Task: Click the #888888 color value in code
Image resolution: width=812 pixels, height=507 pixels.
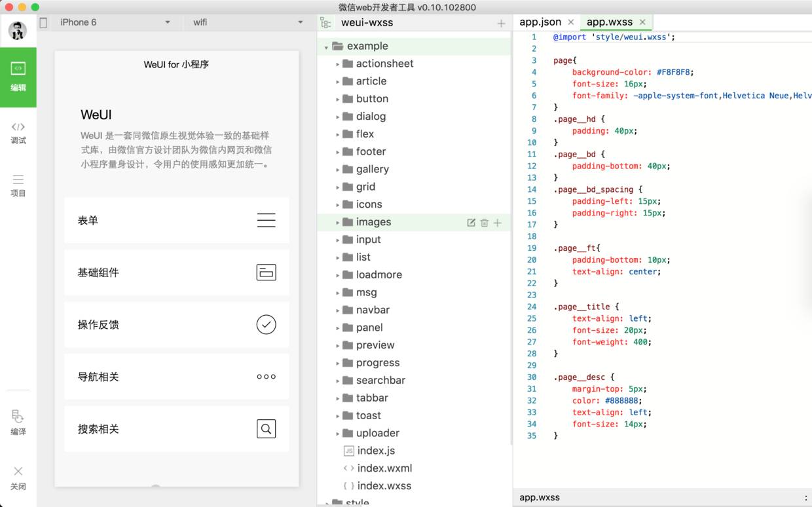Action: pos(623,401)
